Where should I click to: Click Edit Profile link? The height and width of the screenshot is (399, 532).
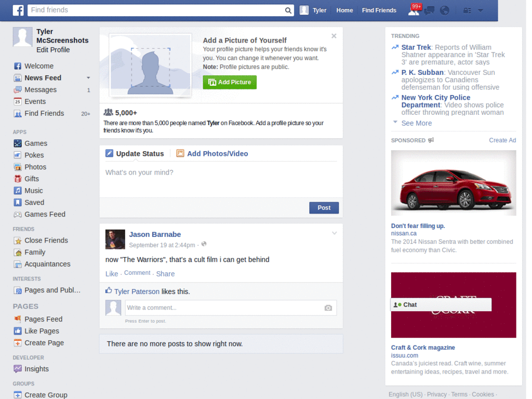point(54,50)
